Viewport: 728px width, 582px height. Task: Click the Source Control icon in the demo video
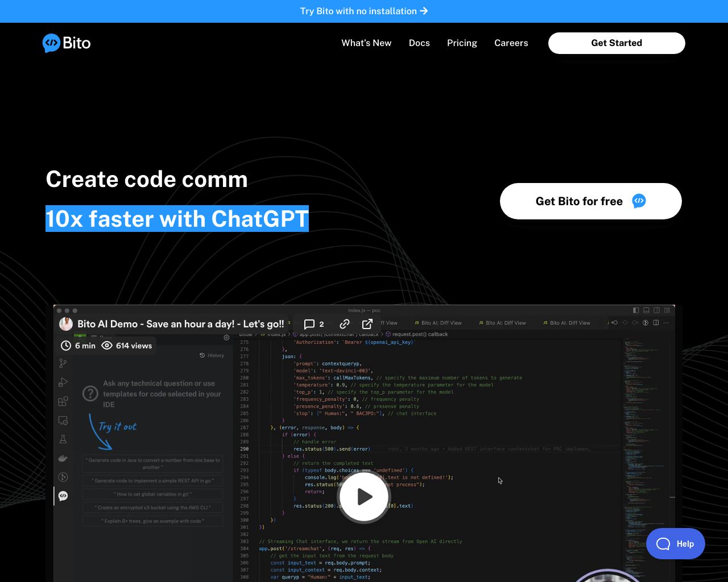click(x=63, y=363)
